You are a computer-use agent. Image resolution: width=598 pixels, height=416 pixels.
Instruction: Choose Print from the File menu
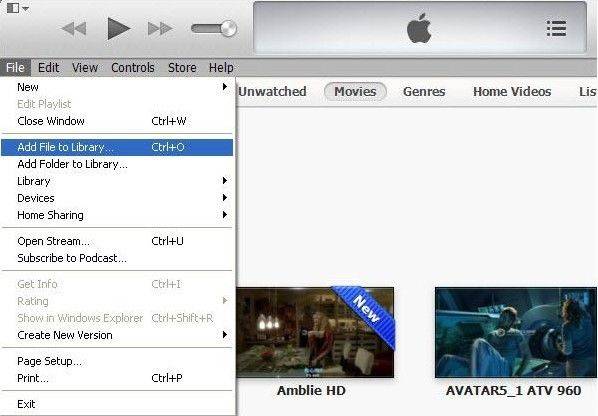pyautogui.click(x=117, y=378)
